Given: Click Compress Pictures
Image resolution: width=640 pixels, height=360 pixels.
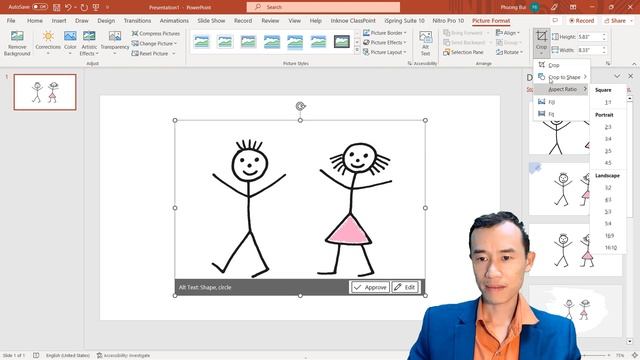Looking at the screenshot, I should pos(156,33).
